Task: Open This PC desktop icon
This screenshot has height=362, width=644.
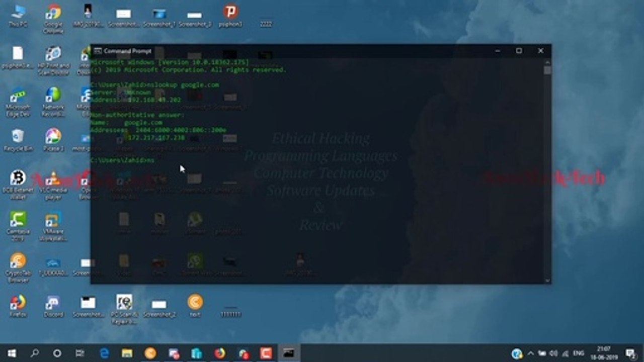Action: [18, 15]
